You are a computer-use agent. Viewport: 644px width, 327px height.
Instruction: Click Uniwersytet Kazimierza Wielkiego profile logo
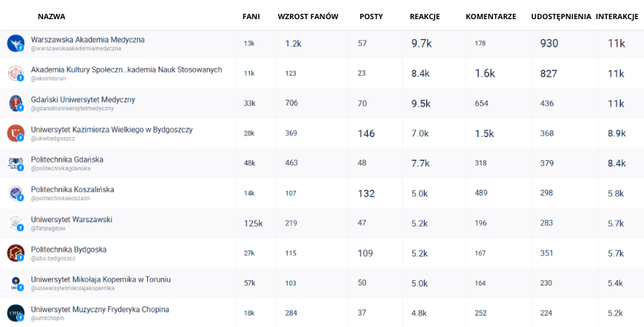click(x=15, y=133)
